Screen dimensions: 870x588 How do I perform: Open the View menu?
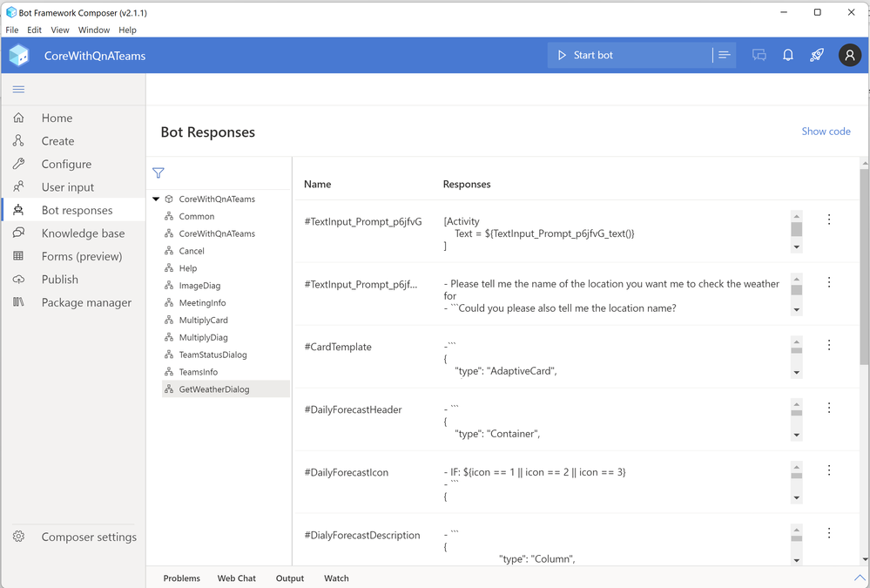pos(60,30)
